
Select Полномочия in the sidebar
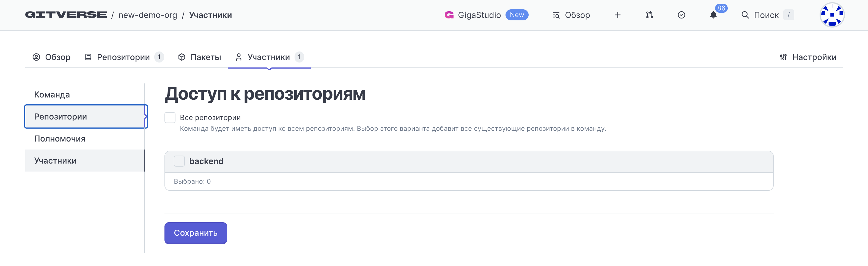tap(60, 139)
